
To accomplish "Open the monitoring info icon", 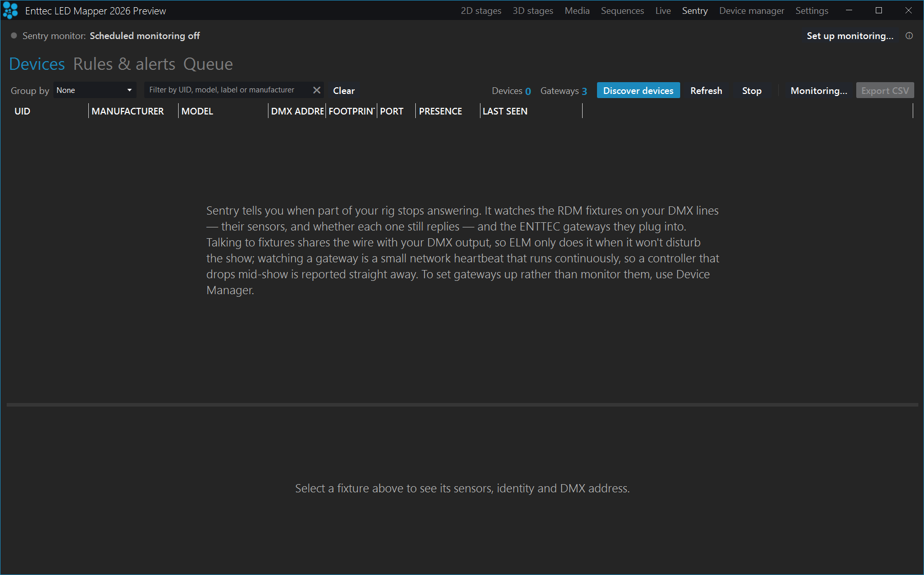I will pos(909,36).
